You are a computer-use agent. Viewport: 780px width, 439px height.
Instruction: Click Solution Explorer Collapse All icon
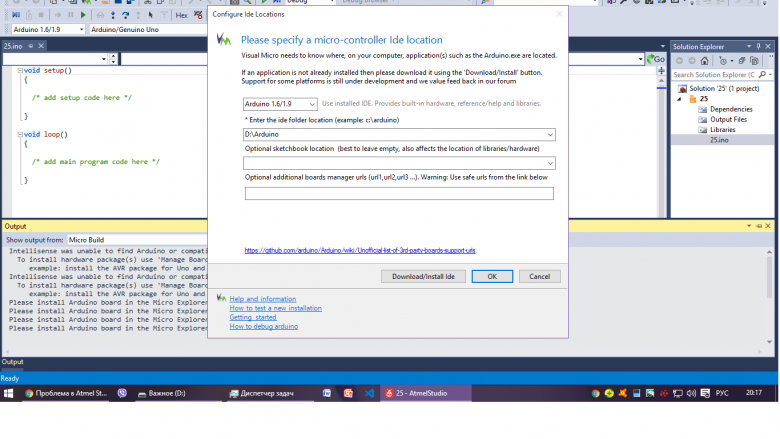pos(742,61)
